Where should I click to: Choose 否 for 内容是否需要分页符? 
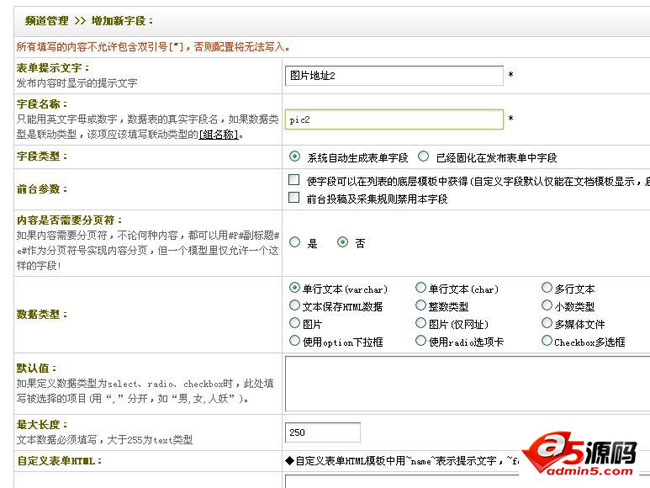coord(342,242)
